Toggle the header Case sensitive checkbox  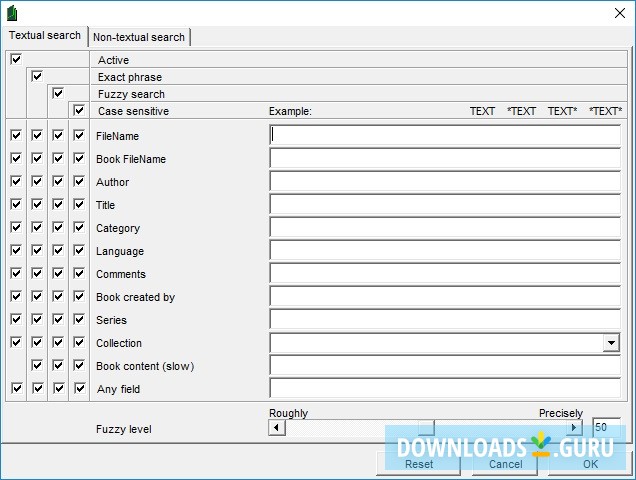[79, 110]
